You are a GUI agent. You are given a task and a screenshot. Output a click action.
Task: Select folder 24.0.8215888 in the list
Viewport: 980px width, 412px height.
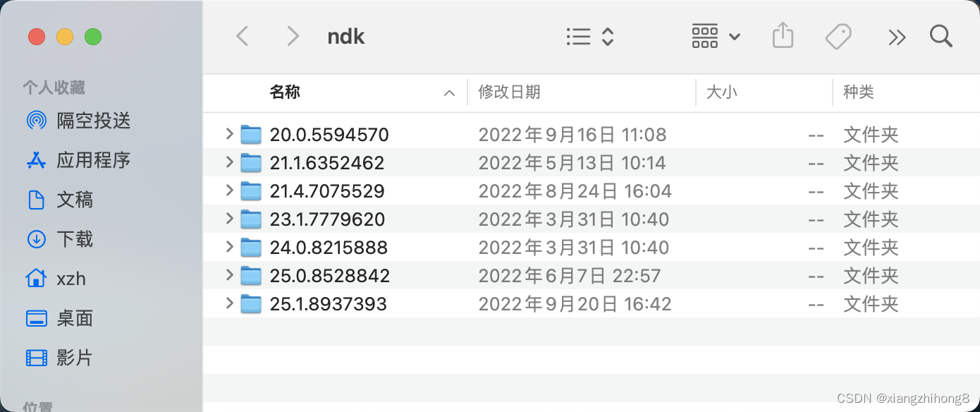(x=329, y=247)
